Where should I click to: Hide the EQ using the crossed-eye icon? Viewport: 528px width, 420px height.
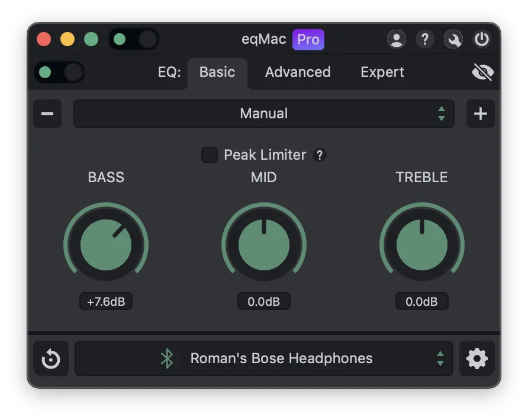(483, 72)
